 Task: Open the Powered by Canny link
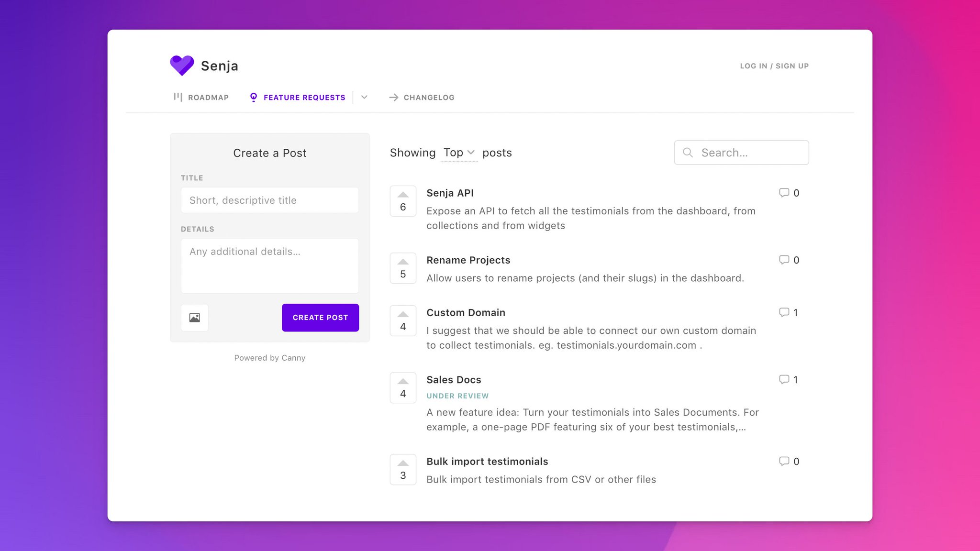270,358
